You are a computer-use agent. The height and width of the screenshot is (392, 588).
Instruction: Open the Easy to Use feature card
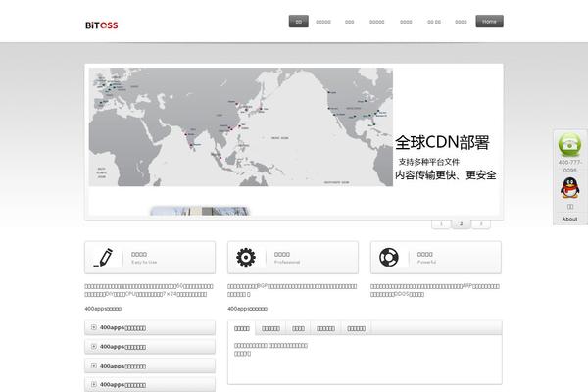coord(150,258)
